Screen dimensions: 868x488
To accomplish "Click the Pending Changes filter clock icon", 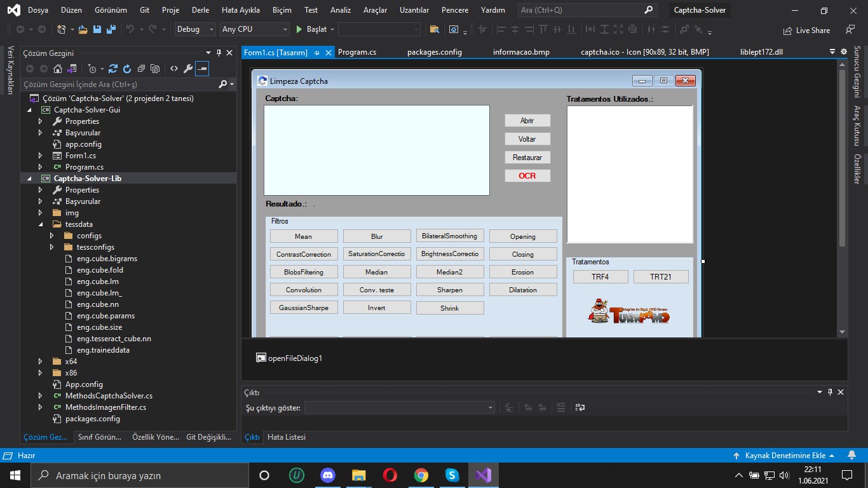I will (x=92, y=69).
